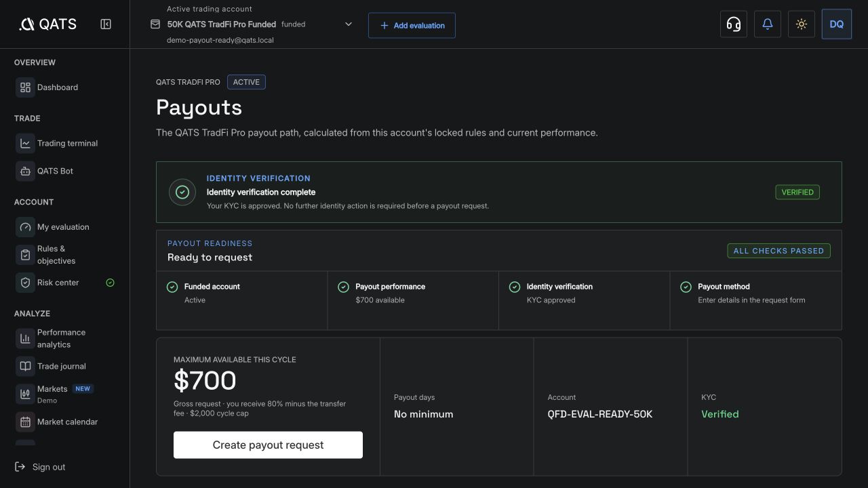Image resolution: width=868 pixels, height=488 pixels.
Task: Go to Performance analytics menu label
Action: pos(61,338)
